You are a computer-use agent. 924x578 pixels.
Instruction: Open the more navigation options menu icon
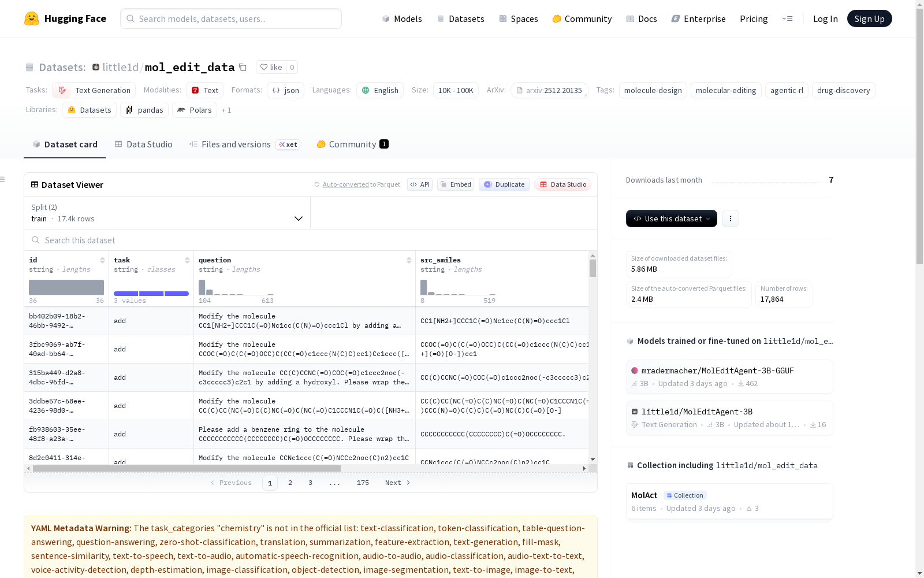(x=787, y=18)
